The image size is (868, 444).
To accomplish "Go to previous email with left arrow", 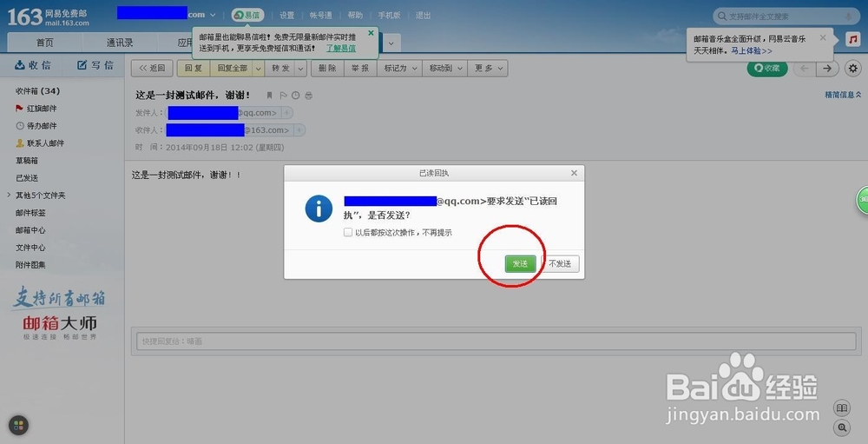I will coord(805,68).
